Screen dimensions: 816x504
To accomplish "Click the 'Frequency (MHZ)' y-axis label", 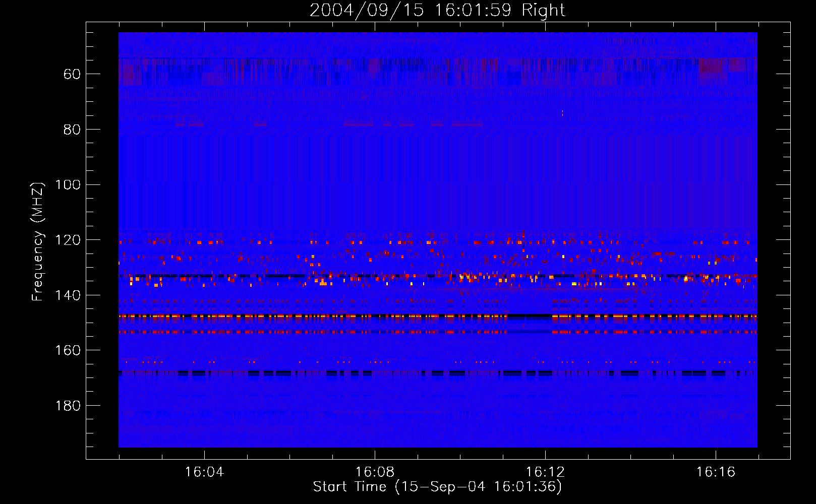I will 38,241.
